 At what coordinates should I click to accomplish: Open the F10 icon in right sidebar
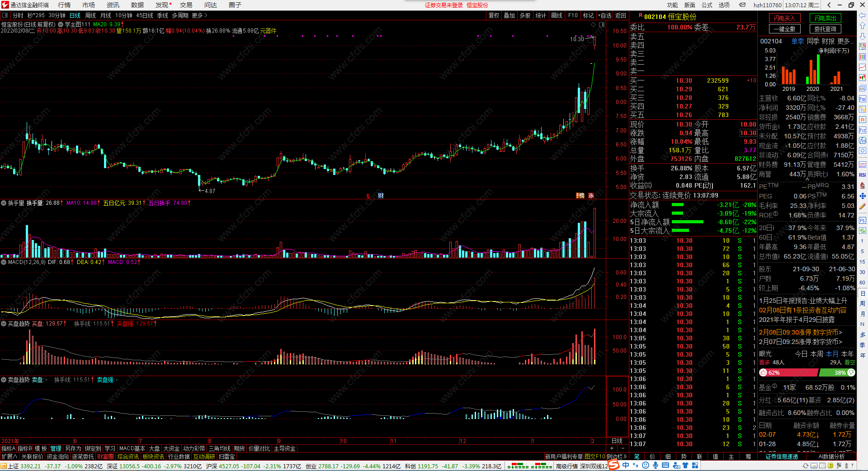coord(863,99)
